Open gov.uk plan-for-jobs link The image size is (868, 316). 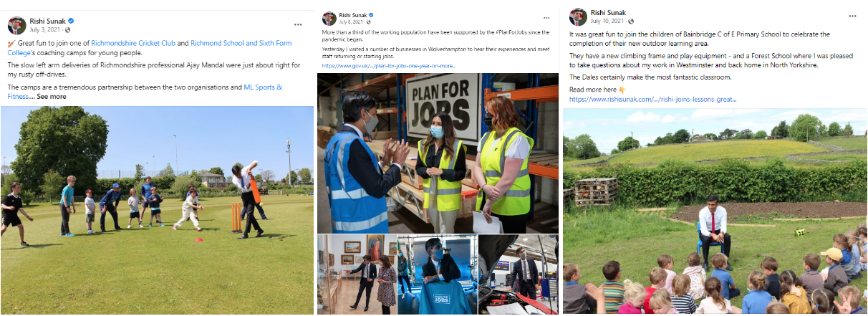[389, 65]
